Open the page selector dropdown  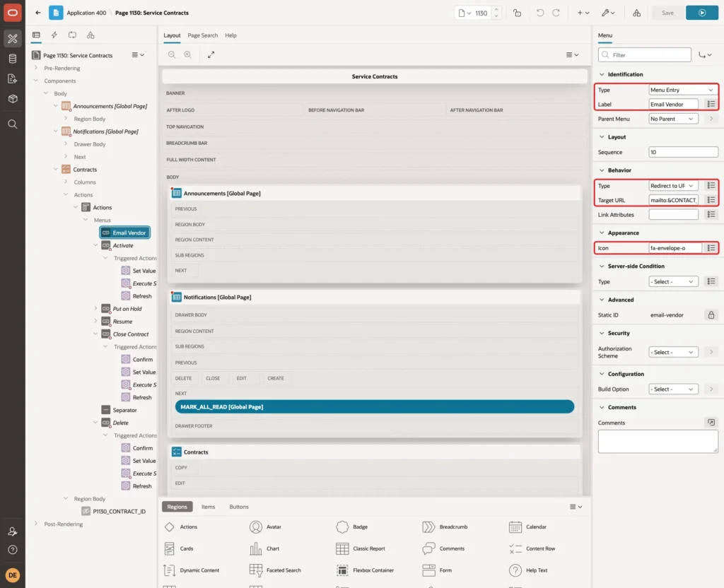465,13
